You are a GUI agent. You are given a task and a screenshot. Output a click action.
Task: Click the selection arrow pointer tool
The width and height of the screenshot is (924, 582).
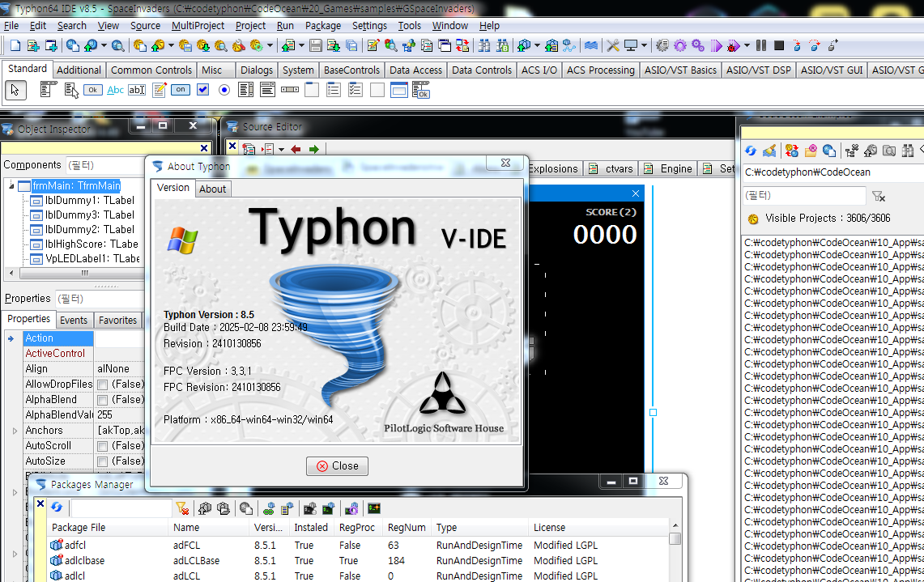15,90
